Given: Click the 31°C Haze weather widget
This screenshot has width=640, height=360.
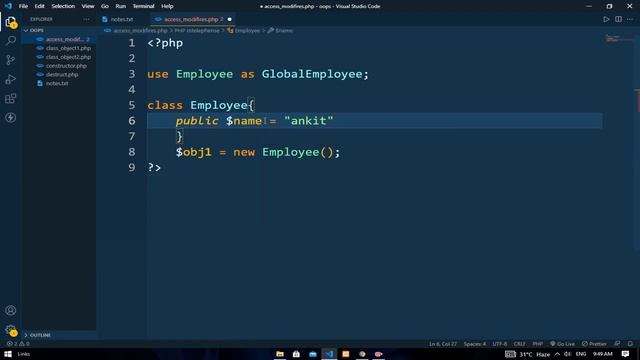Looking at the screenshot, I should pyautogui.click(x=535, y=354).
